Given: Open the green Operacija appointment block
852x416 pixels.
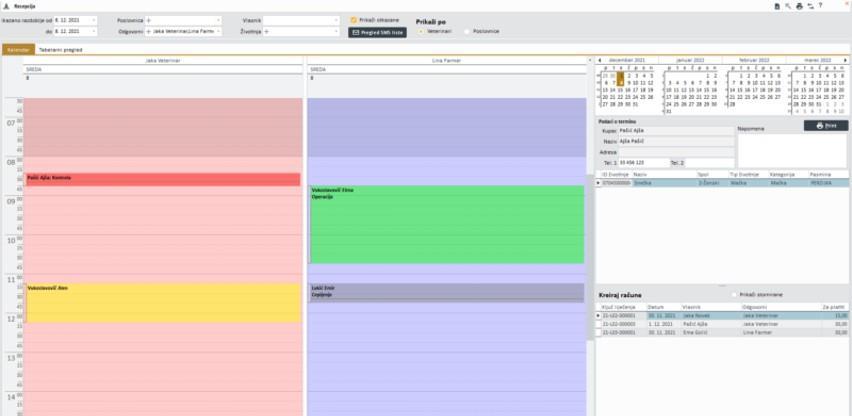Looking at the screenshot, I should pyautogui.click(x=447, y=225).
